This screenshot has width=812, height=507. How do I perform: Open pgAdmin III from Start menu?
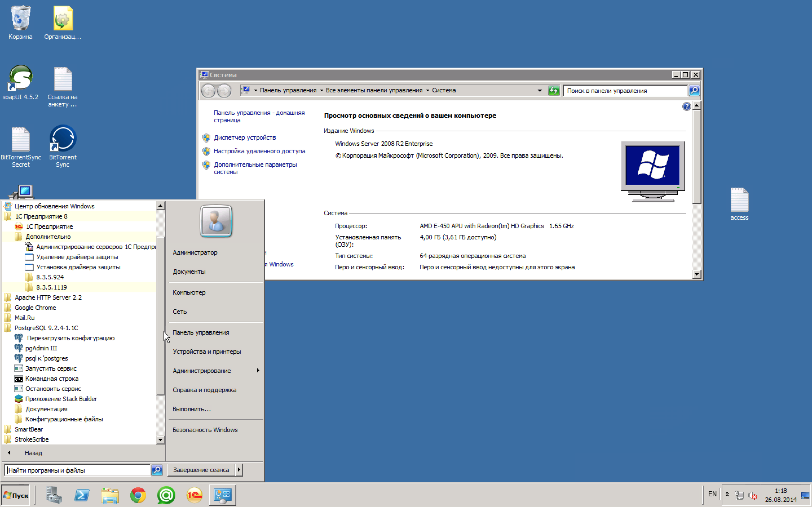[41, 348]
